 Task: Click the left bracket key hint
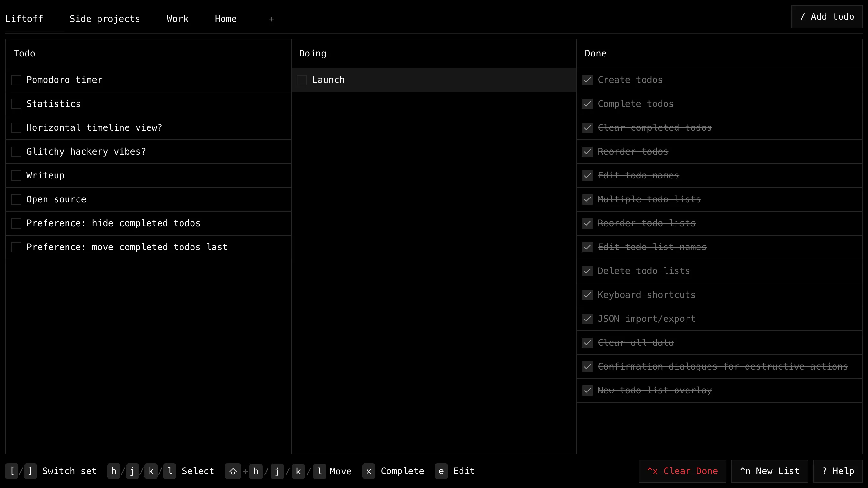pyautogui.click(x=12, y=471)
